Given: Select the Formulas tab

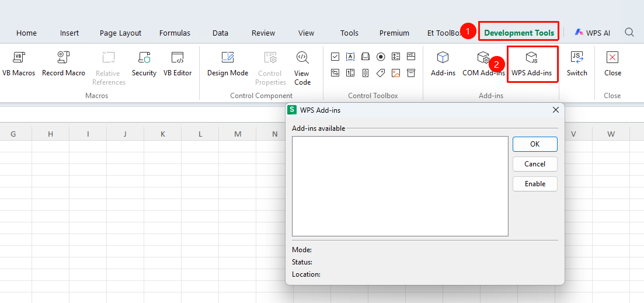Looking at the screenshot, I should [175, 33].
